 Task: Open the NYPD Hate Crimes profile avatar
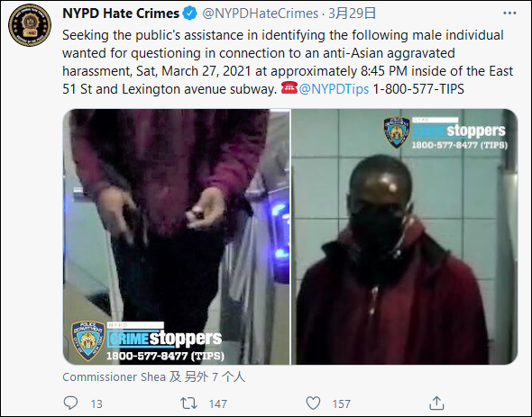pos(30,25)
